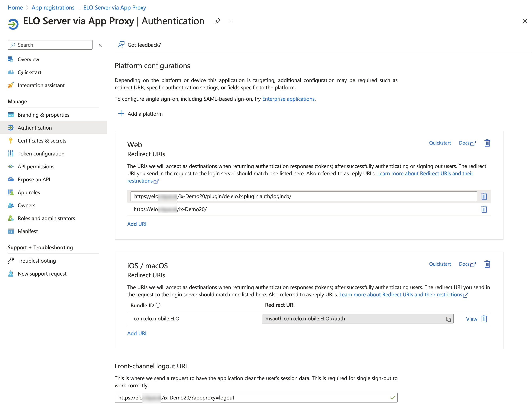
Task: Edit the logincb redirect URI field
Action: [303, 196]
